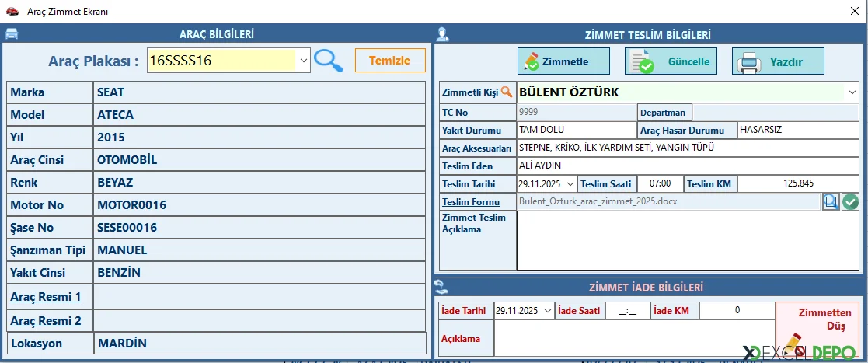Click the Teslim KM field 125.845

click(798, 183)
